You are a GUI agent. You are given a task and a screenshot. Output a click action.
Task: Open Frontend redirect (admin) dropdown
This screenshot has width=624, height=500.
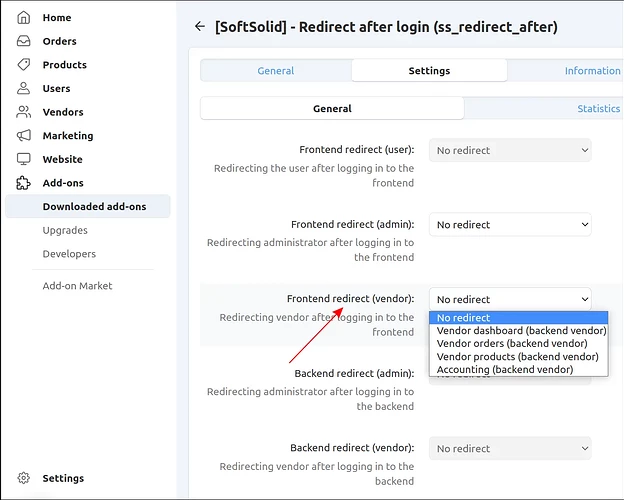tap(510, 225)
